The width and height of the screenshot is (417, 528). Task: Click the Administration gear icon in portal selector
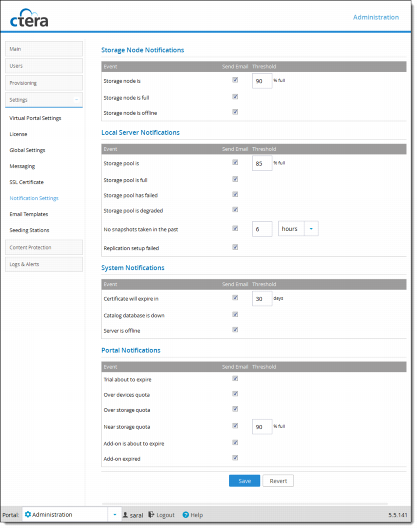click(x=28, y=514)
